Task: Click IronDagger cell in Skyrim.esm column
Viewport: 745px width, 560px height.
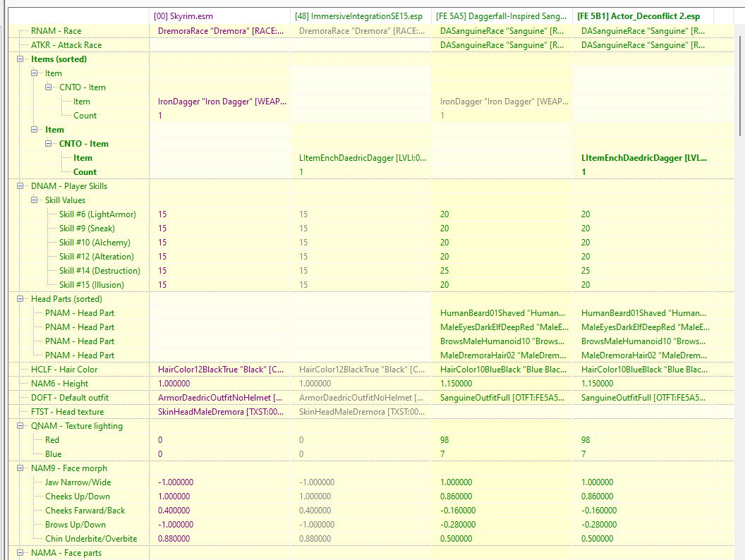Action: click(219, 101)
